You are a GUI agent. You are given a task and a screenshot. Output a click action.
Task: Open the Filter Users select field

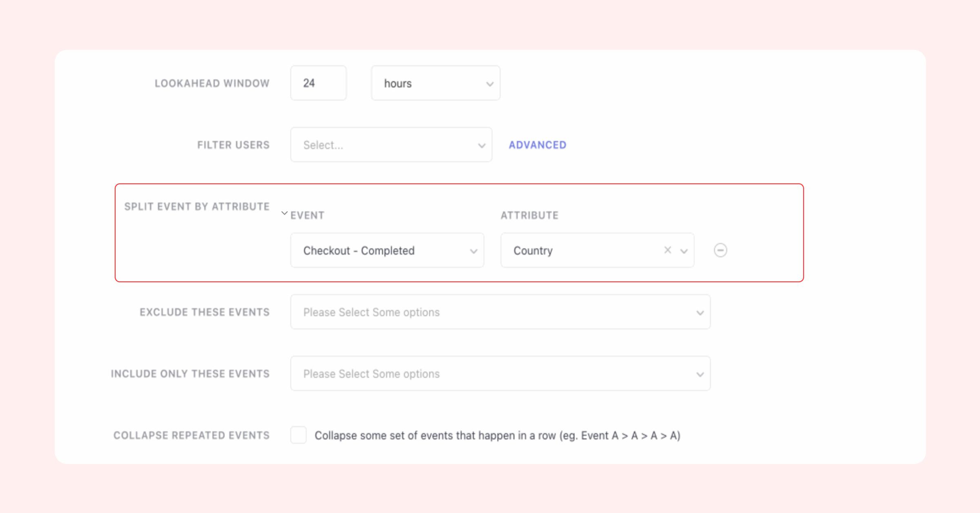(384, 145)
